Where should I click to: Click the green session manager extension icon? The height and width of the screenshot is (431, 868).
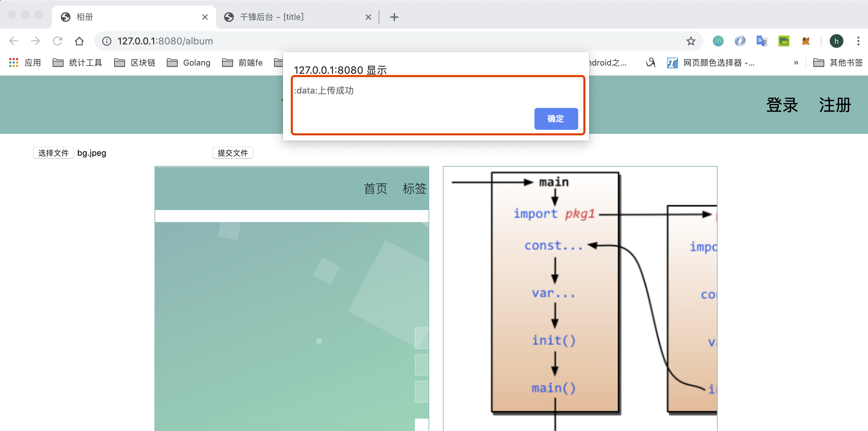click(x=784, y=41)
